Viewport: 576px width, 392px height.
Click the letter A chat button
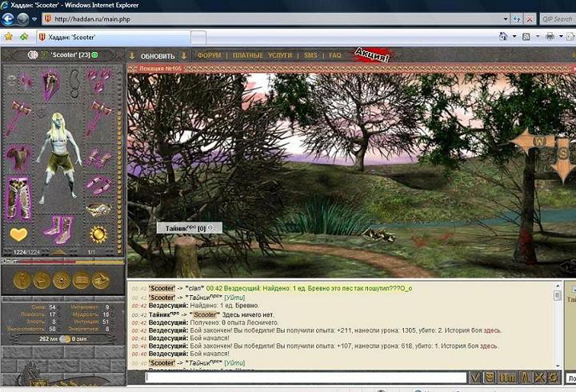(526, 378)
